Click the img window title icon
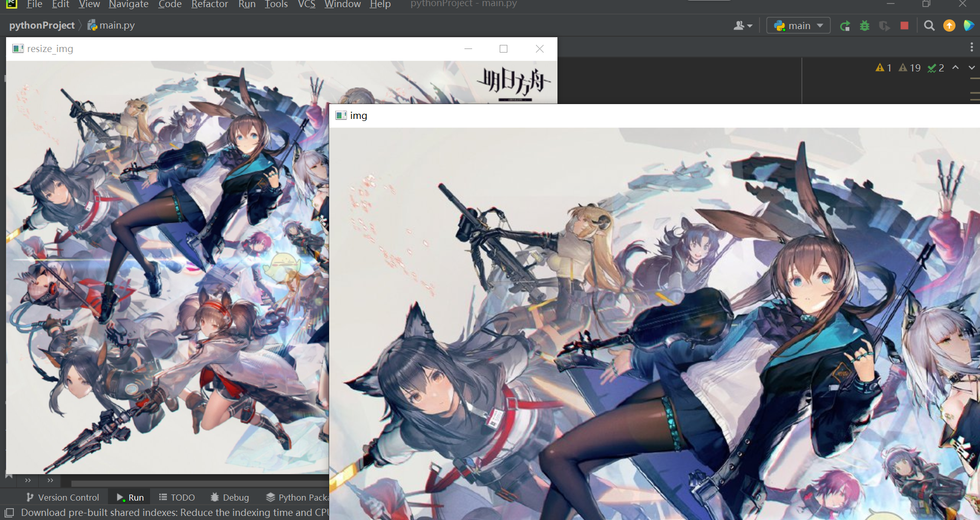 tap(341, 115)
